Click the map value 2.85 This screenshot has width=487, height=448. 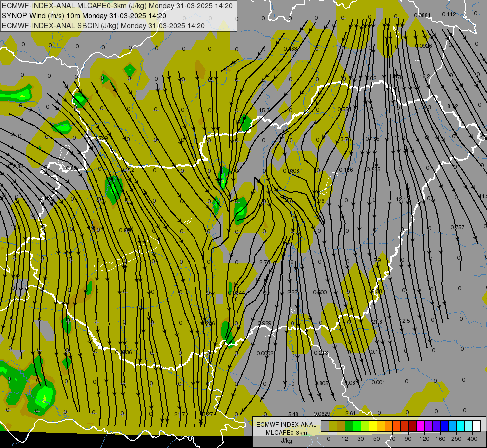click(18, 167)
